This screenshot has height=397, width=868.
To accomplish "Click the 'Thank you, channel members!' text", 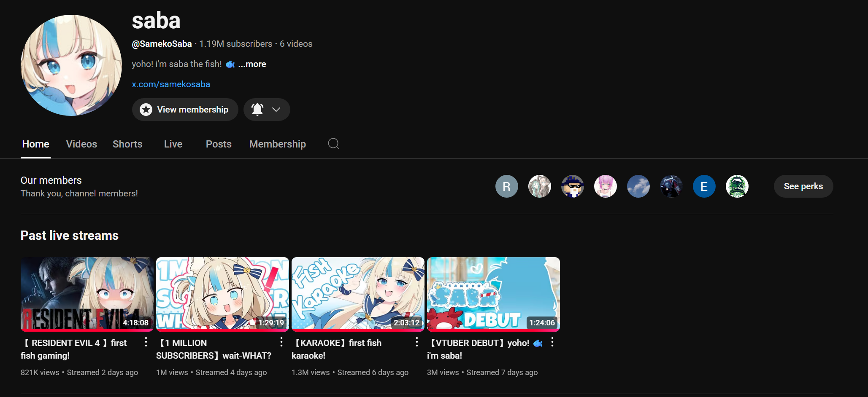I will click(79, 193).
